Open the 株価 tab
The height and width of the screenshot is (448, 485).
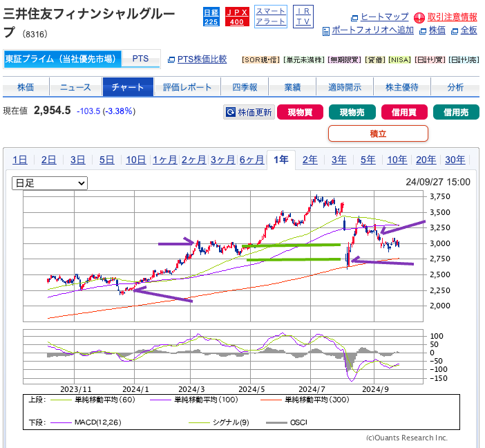click(x=26, y=87)
